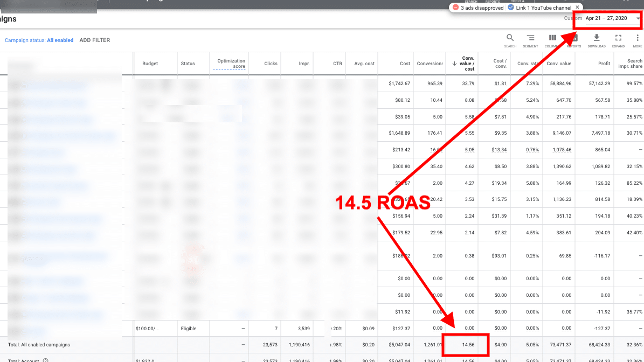Screen dimensions: 644x362
Task: Sort table by Clicks column header
Action: (271, 64)
